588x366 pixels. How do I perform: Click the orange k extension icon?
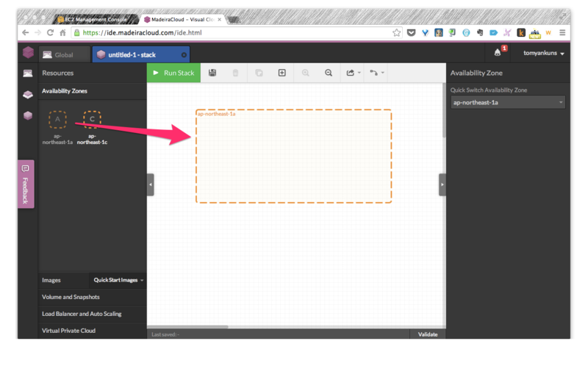521,32
